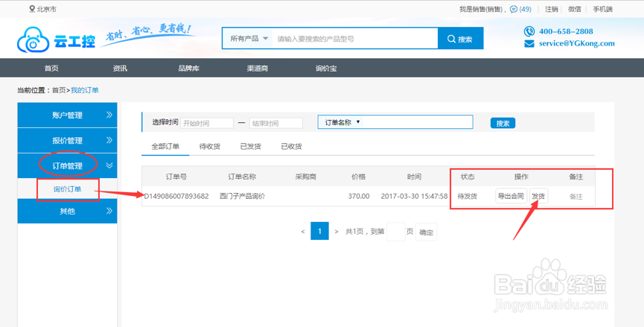
Task: Click the small 搜索 order filter button
Action: click(503, 123)
